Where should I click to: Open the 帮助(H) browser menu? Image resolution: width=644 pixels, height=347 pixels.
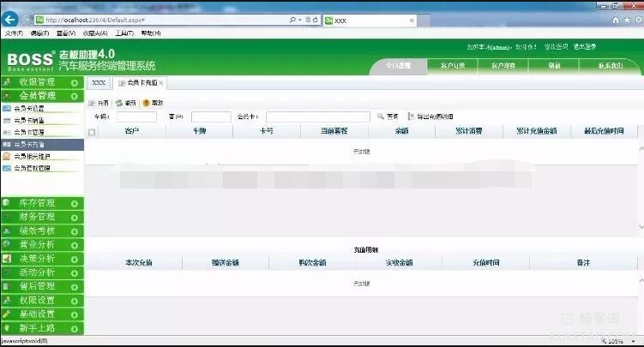[151, 33]
